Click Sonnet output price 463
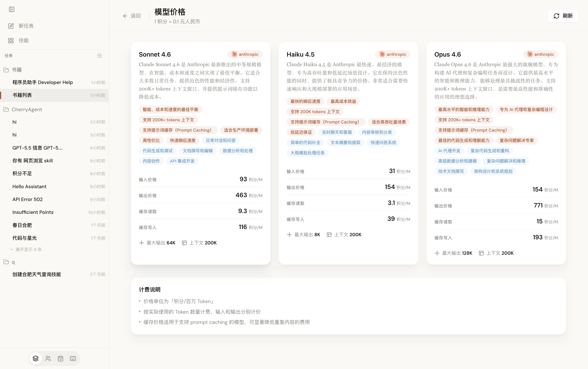Image resolution: width=588 pixels, height=369 pixels. pyautogui.click(x=241, y=195)
